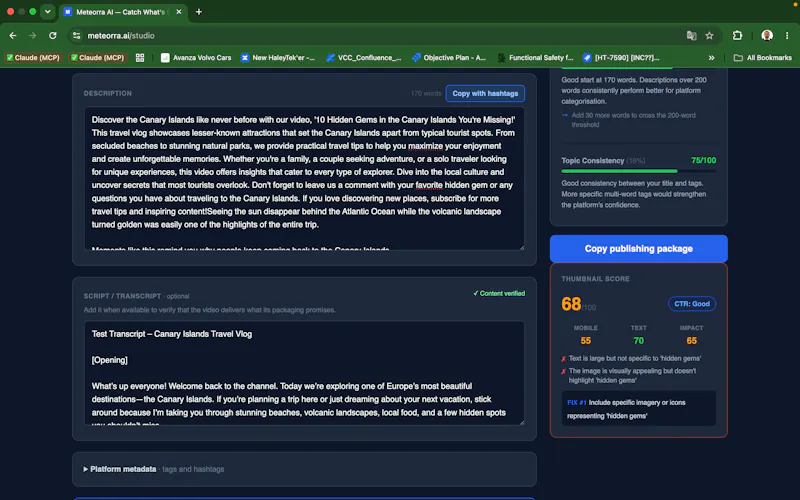Open the Functional Safety bookmark
This screenshot has height=500, width=800.
coord(536,58)
